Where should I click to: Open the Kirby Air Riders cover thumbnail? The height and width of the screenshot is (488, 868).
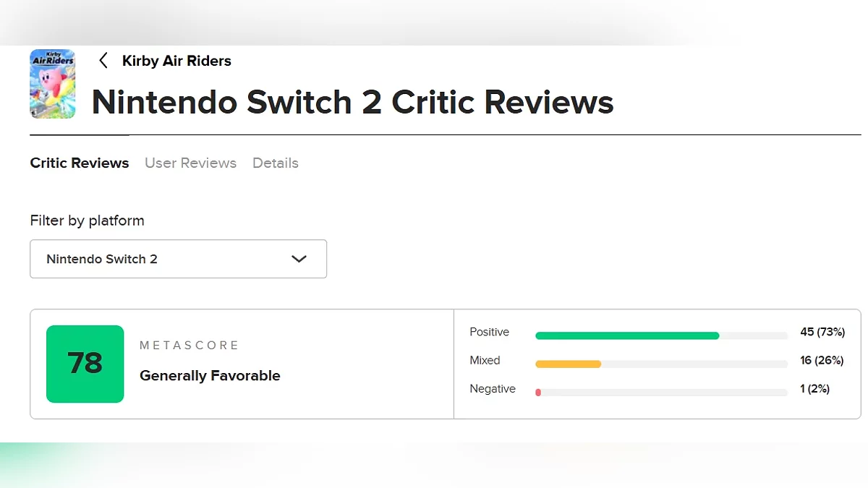click(52, 84)
